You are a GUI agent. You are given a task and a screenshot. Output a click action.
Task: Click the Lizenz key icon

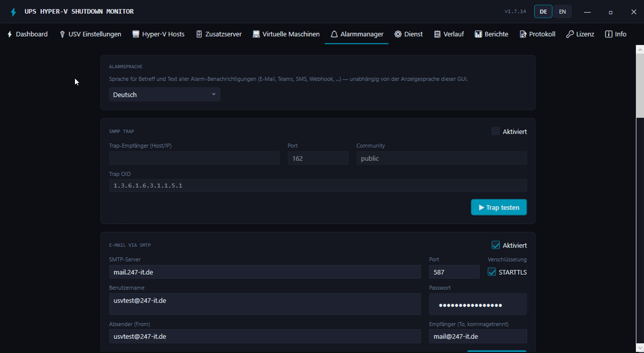[570, 34]
